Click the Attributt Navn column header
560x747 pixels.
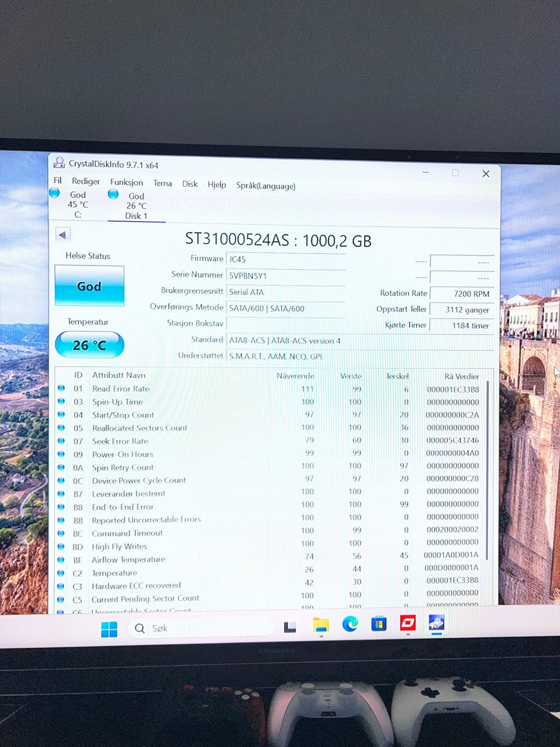pyautogui.click(x=119, y=375)
